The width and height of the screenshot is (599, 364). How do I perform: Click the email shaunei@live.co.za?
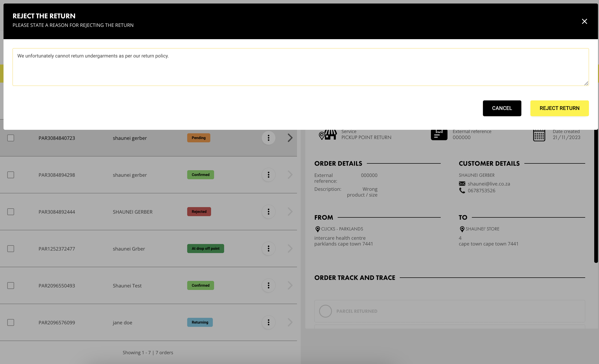489,184
